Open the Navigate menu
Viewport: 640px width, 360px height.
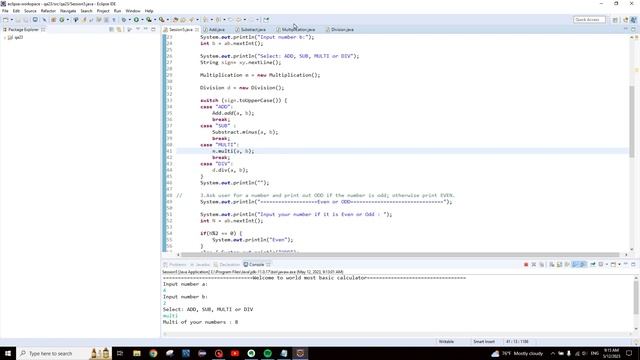(x=68, y=11)
